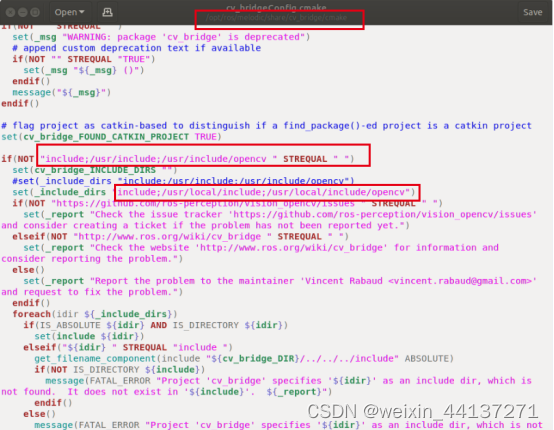Click the line if(NOT "" STREQUAL "TRUE")
Image resolution: width=554 pixels, height=430 pixels.
click(84, 59)
